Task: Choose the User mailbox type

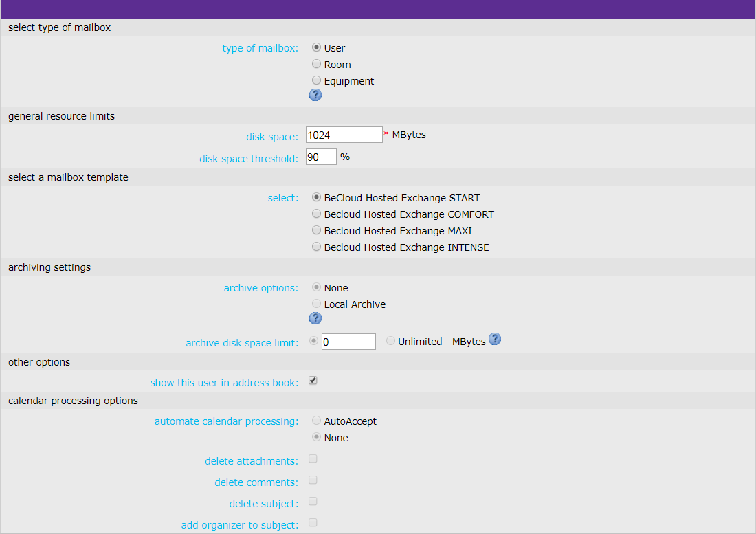Action: pyautogui.click(x=316, y=47)
